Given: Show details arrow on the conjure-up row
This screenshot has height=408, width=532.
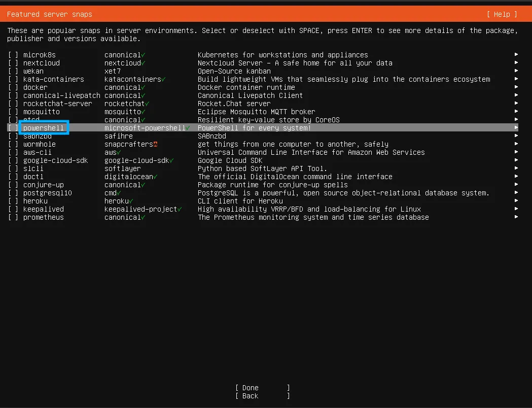Looking at the screenshot, I should pyautogui.click(x=516, y=185).
